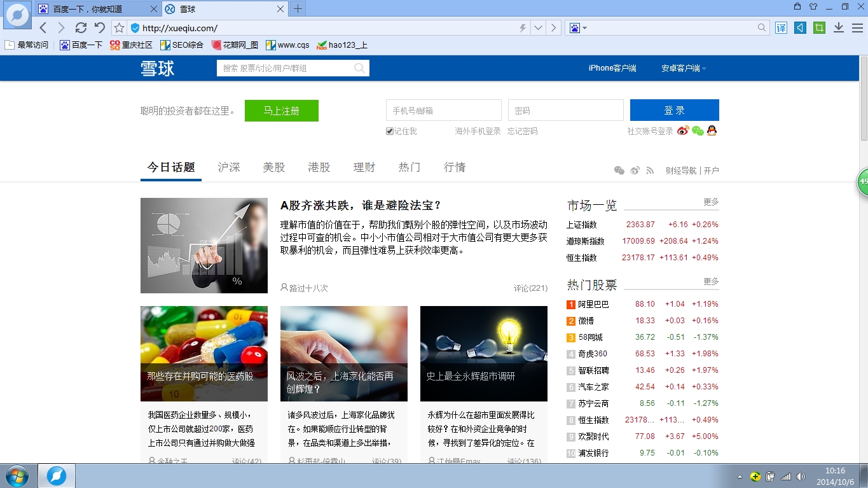Open the hao123 bookmark
868x488 pixels.
pos(342,45)
